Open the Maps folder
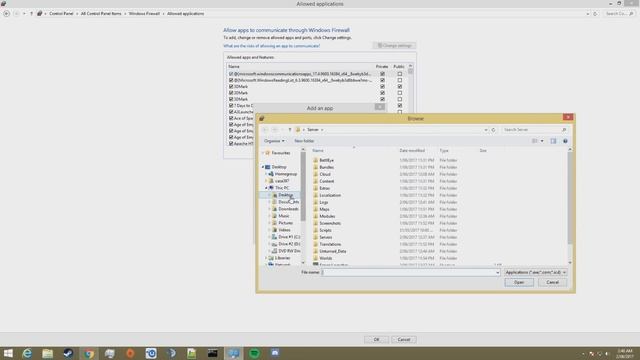Viewport: 640px width, 360px height. coord(324,209)
